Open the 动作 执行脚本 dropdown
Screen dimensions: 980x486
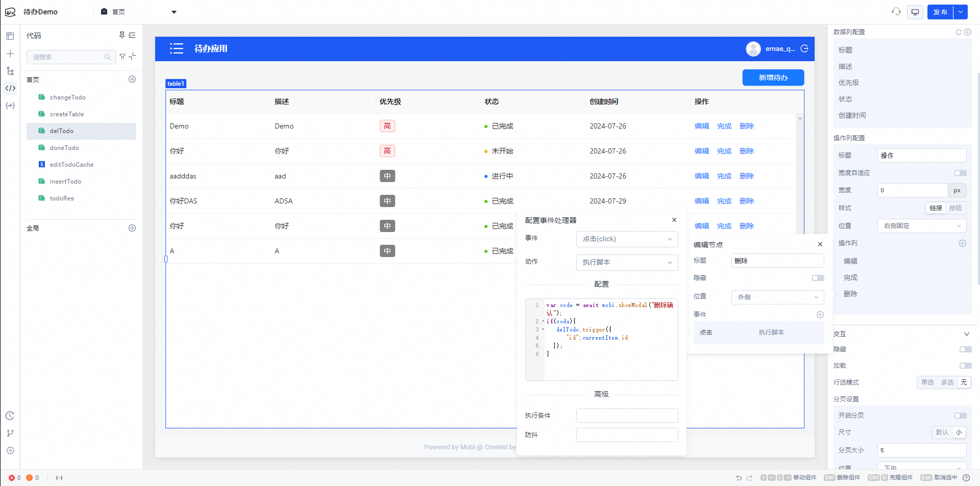tap(627, 263)
